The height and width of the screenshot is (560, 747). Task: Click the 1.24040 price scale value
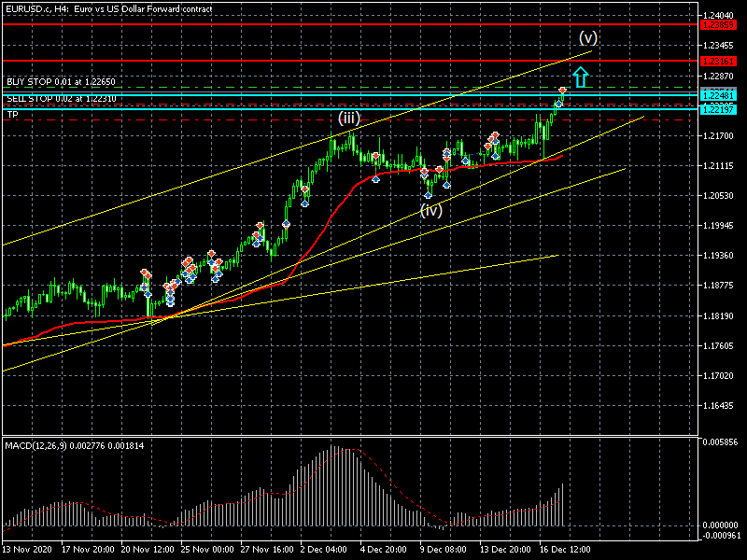722,16
